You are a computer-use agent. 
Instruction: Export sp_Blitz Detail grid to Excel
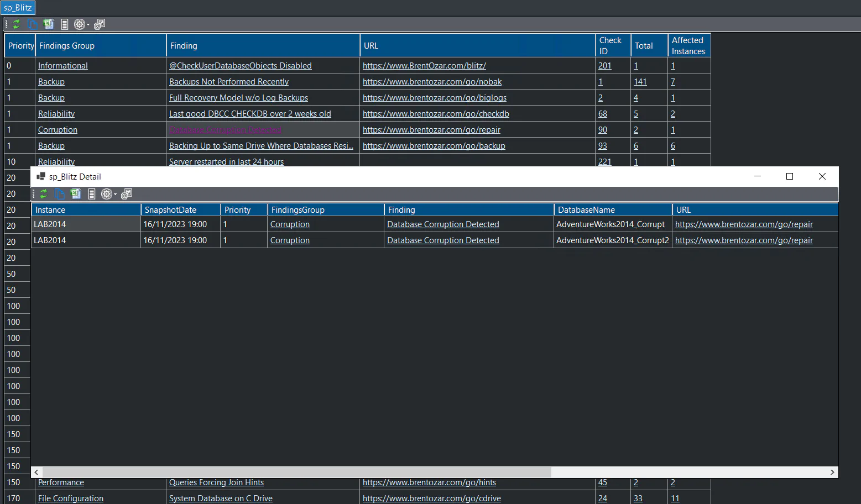point(76,194)
